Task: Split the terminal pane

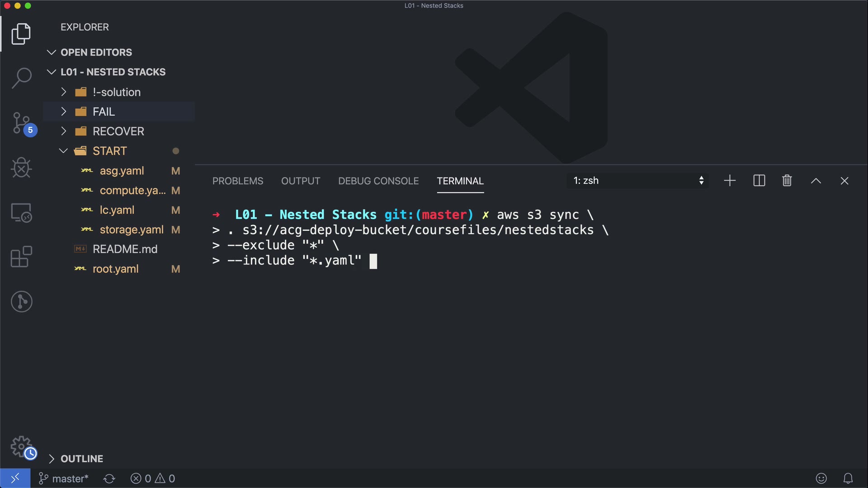Action: (759, 181)
